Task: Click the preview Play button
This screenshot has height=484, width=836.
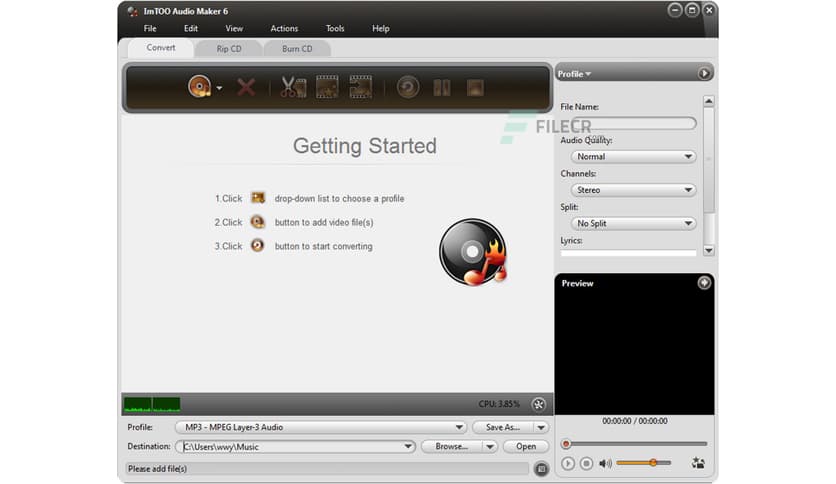Action: tap(568, 463)
